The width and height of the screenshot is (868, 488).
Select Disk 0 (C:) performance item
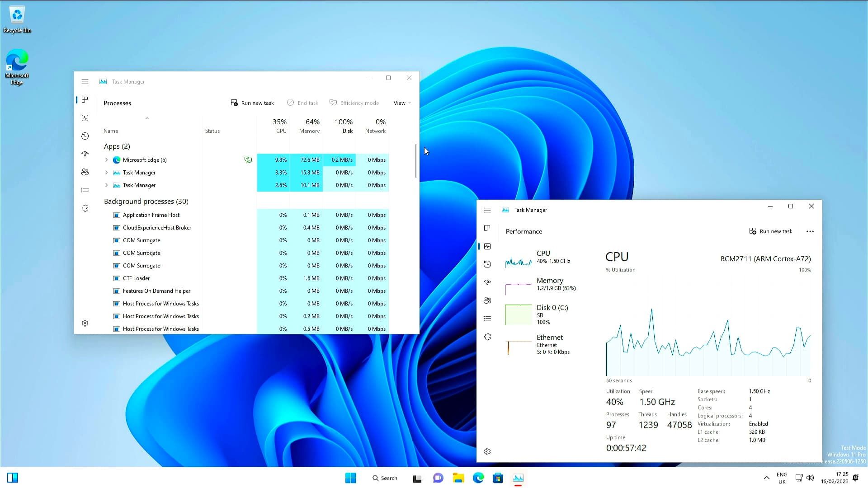pyautogui.click(x=552, y=314)
